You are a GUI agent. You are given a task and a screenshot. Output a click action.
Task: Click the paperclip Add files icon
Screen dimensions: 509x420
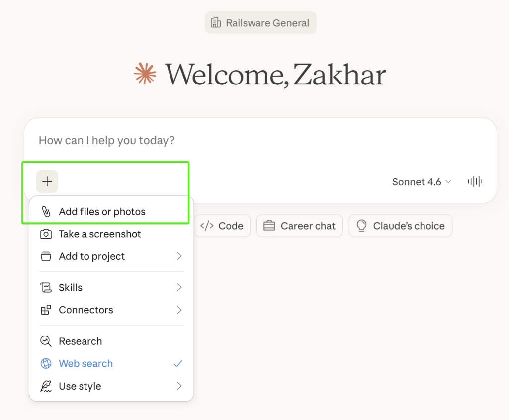click(x=47, y=211)
